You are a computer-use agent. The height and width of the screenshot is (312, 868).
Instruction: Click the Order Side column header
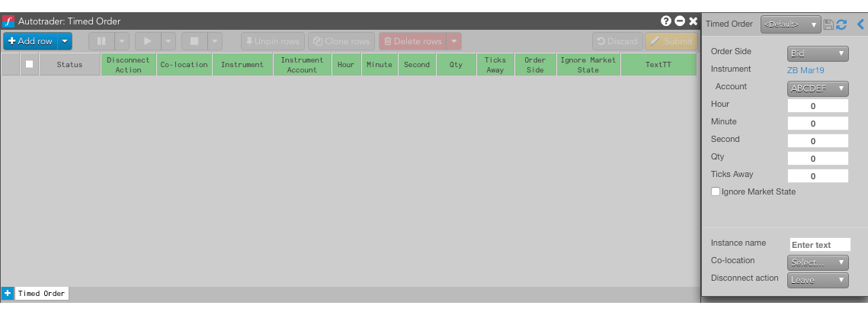pyautogui.click(x=535, y=64)
